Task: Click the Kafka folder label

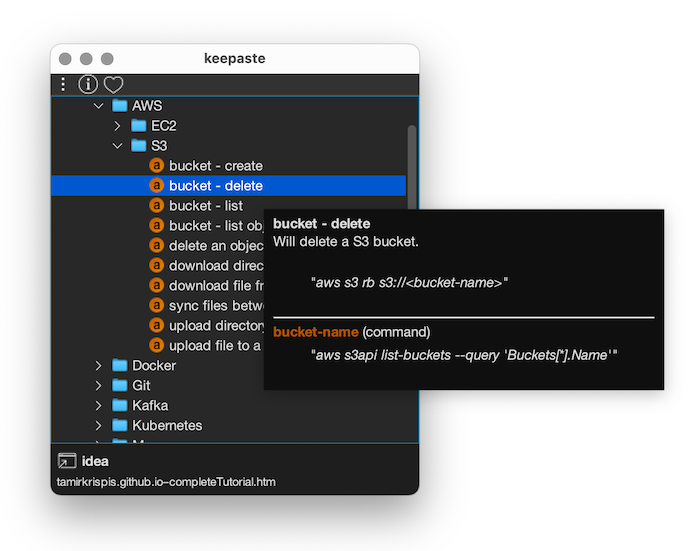Action: tap(150, 405)
